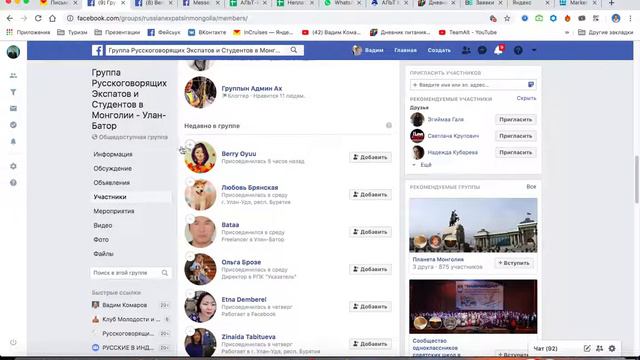Open Файлы in group menu
Image resolution: width=640 pixels, height=360 pixels.
103,254
